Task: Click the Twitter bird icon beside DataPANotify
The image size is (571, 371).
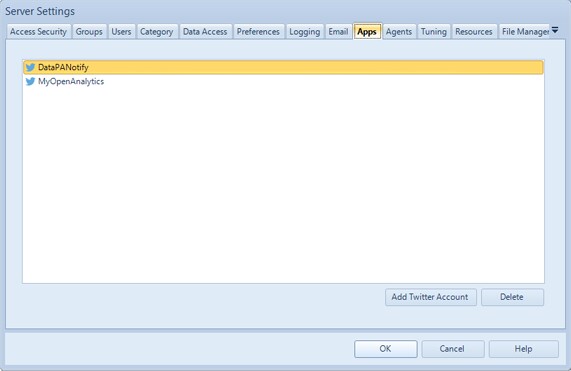Action: [30, 67]
